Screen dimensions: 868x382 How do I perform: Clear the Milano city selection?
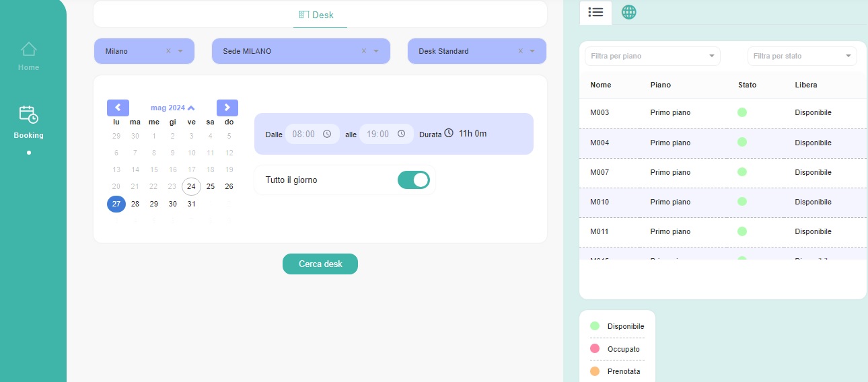coord(168,51)
